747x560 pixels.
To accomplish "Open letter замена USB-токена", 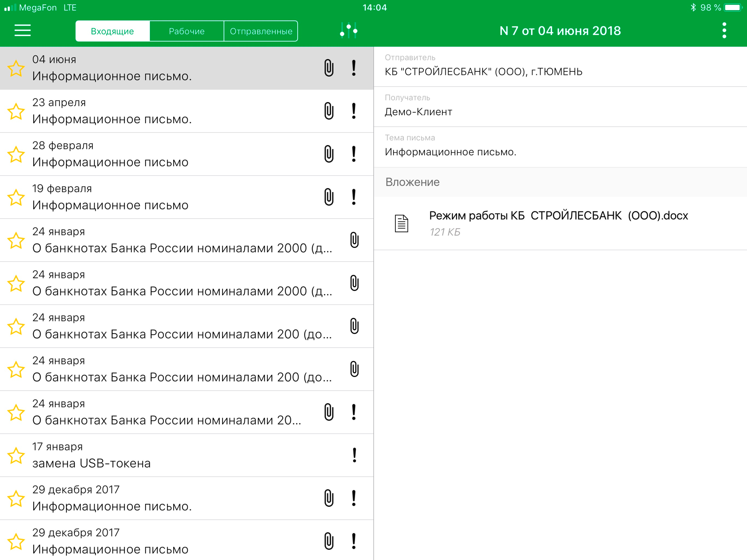I will [x=187, y=455].
